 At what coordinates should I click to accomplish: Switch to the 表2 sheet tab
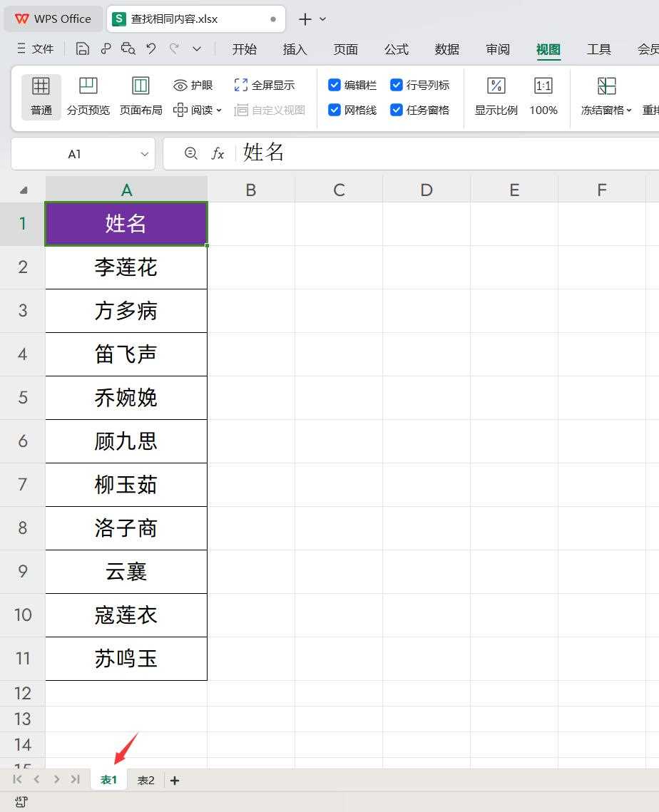click(x=145, y=780)
